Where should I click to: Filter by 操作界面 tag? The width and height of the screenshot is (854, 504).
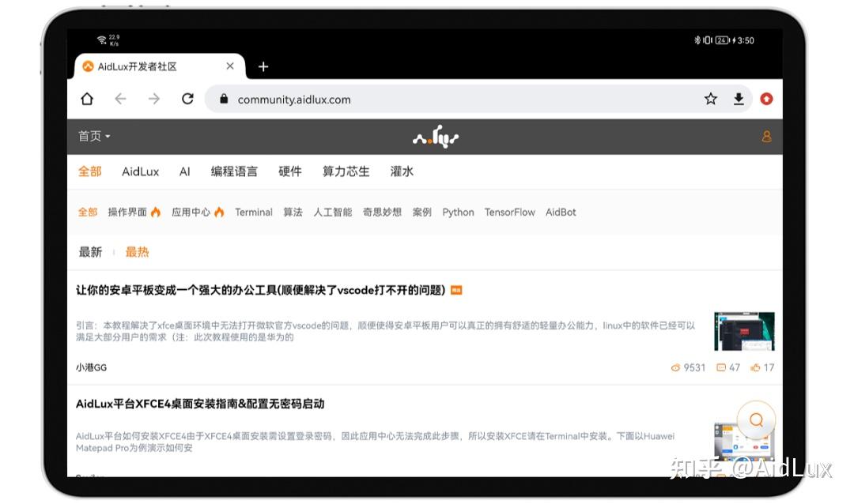(x=134, y=213)
